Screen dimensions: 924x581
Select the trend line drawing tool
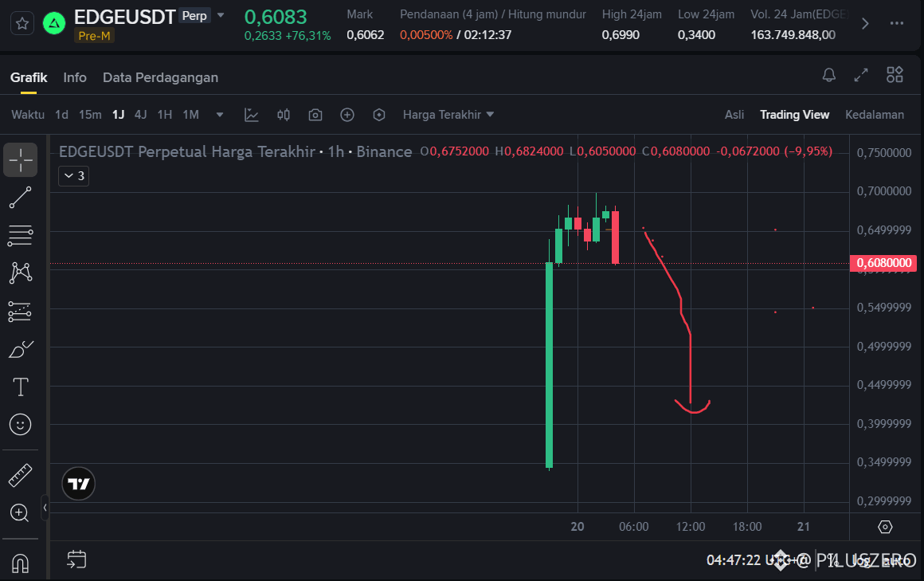pyautogui.click(x=21, y=198)
